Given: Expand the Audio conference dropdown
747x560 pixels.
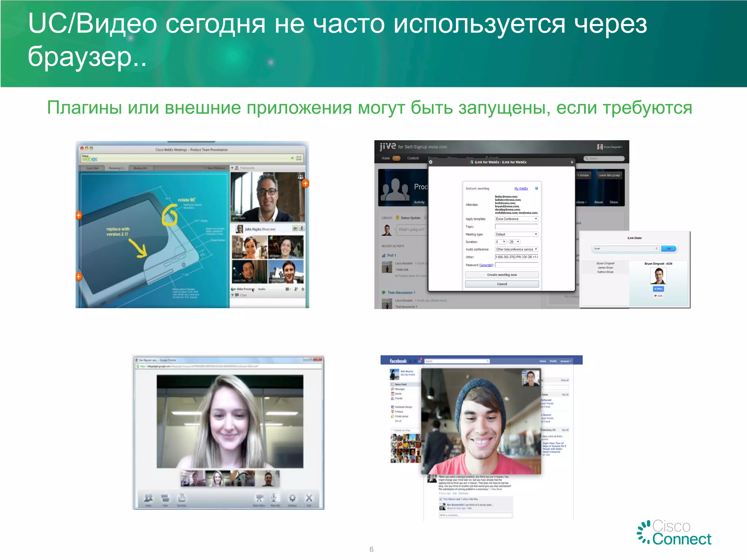Looking at the screenshot, I should click(516, 249).
